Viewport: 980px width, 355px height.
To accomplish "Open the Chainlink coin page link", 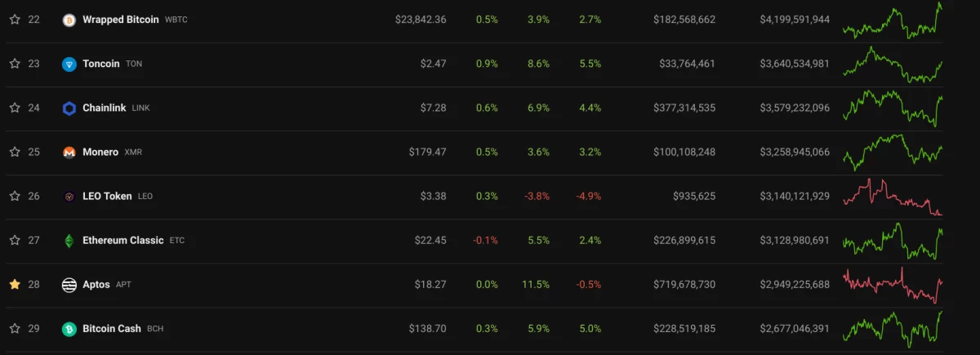I will pos(105,108).
